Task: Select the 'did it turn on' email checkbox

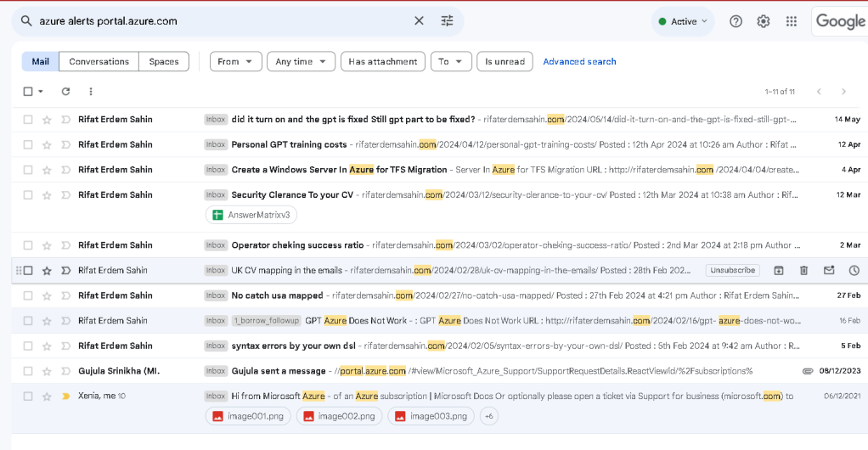Action: pos(28,120)
